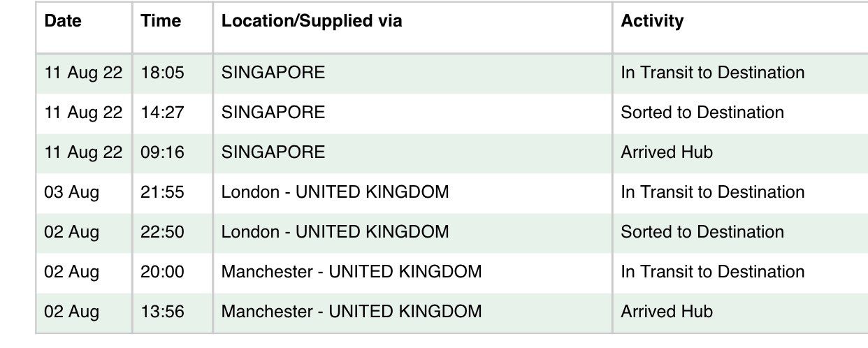
Task: Click the Location/Supplied via column header
Action: click(312, 22)
